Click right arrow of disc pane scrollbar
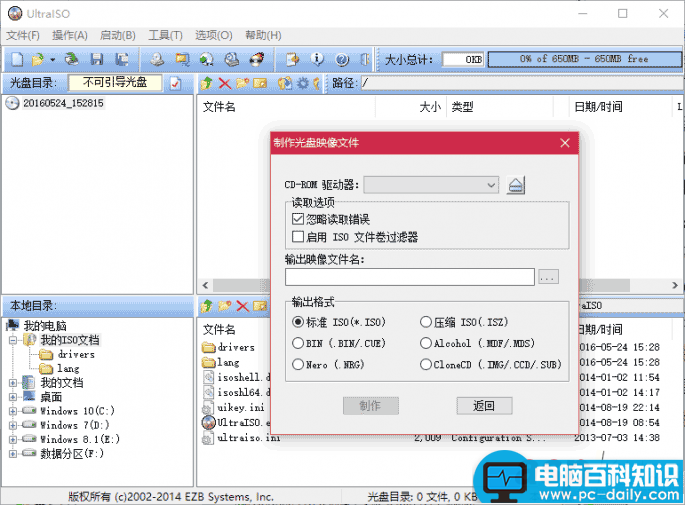The height and width of the screenshot is (505, 685). point(675,285)
